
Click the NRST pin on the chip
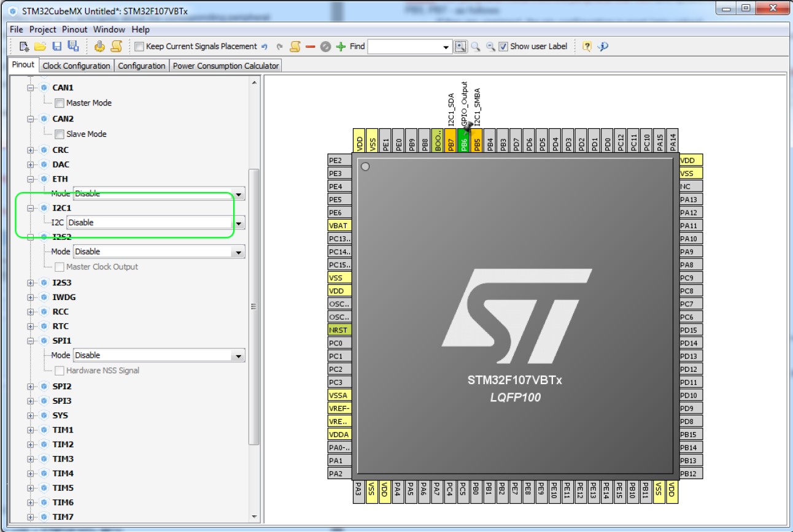pyautogui.click(x=339, y=330)
